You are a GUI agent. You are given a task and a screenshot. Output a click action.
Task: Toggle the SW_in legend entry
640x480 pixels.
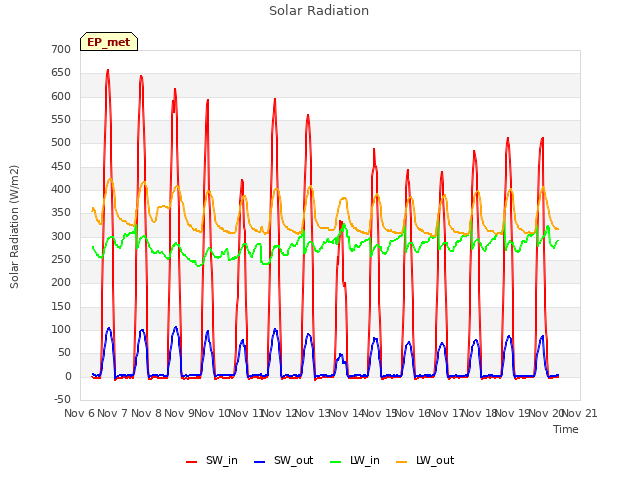pyautogui.click(x=211, y=460)
